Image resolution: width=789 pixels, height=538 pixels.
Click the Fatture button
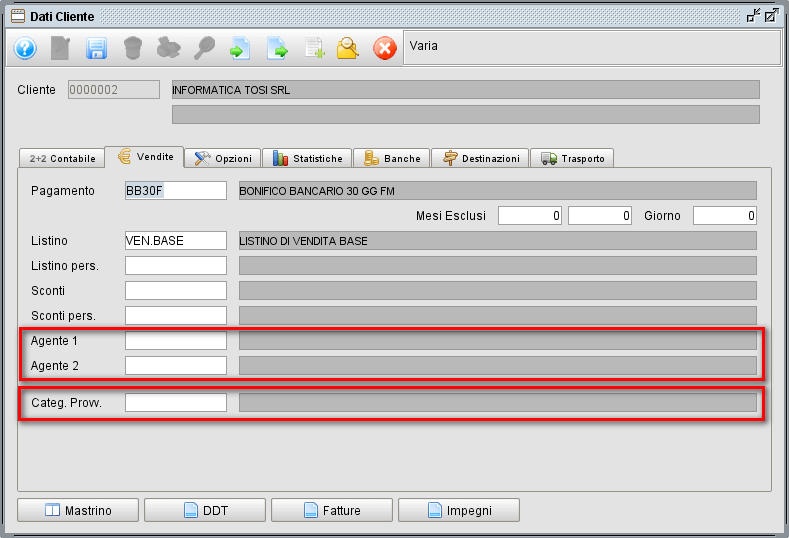tap(332, 510)
